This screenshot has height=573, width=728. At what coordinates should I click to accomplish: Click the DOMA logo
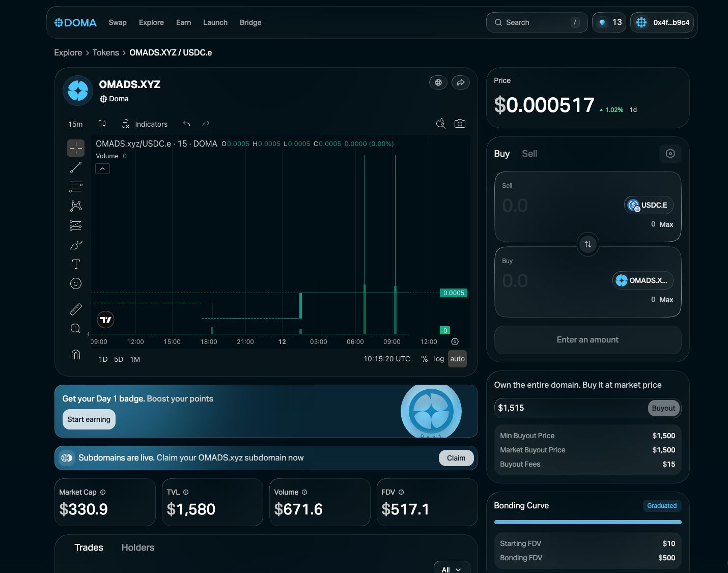pos(75,22)
